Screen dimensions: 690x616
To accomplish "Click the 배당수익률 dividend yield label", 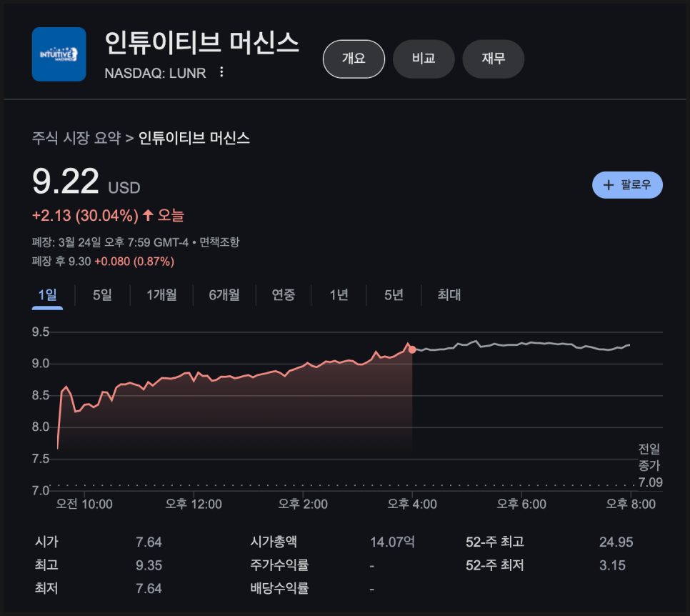I will (279, 589).
